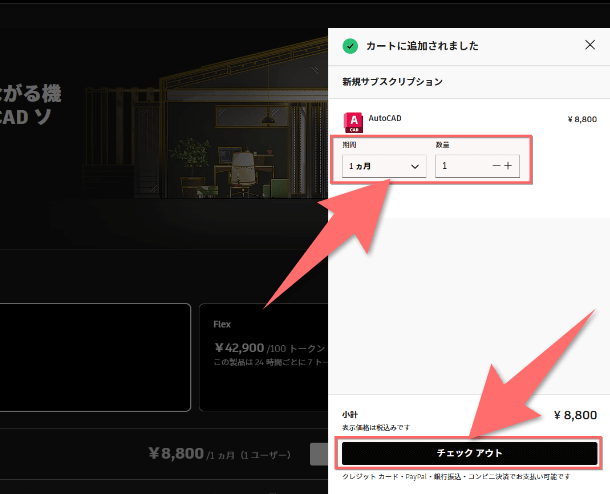
Task: Click the ¥42,900 /100 トークン price text
Action: (x=269, y=348)
